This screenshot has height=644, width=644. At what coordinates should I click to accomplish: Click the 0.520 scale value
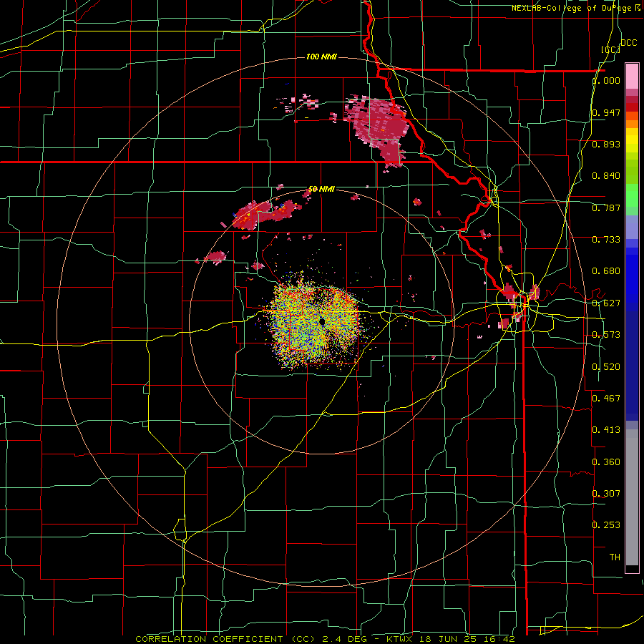pyautogui.click(x=607, y=367)
